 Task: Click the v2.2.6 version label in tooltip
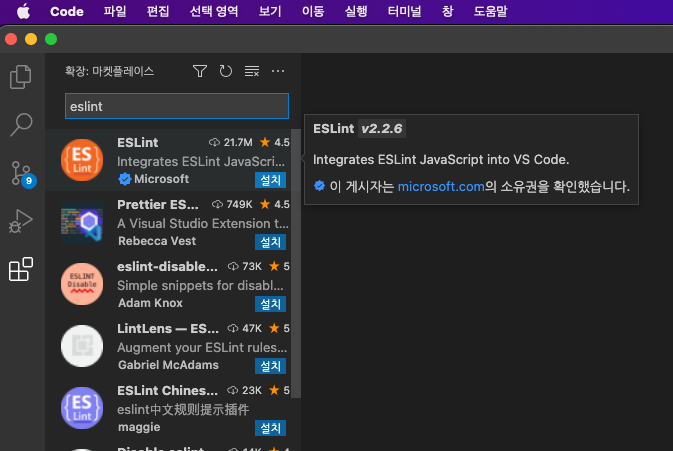tap(382, 129)
